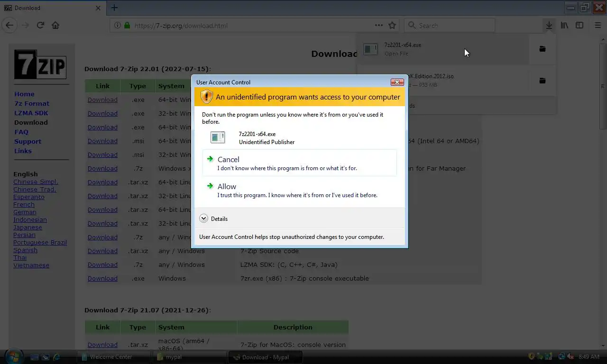Open the browser home page
This screenshot has height=364, width=607.
(55, 25)
